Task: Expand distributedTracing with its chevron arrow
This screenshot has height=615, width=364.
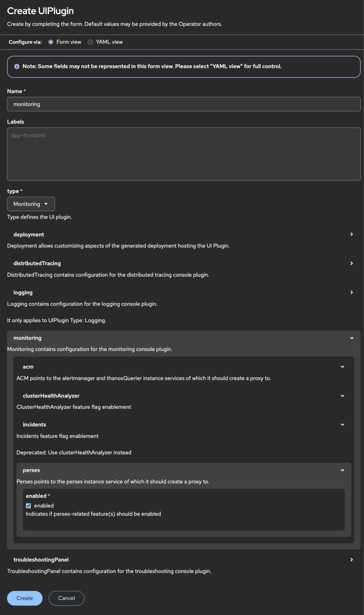Action: pos(351,263)
